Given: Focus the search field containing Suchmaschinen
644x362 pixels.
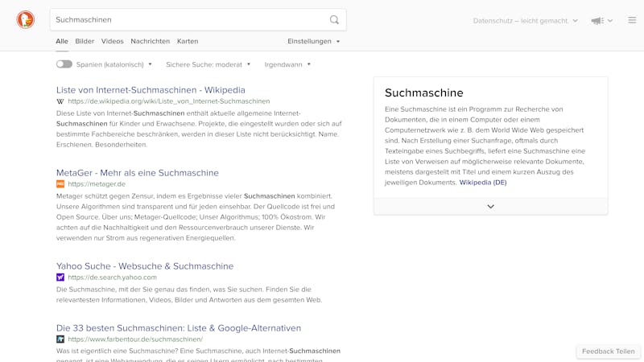Looking at the screenshot, I should tap(198, 19).
